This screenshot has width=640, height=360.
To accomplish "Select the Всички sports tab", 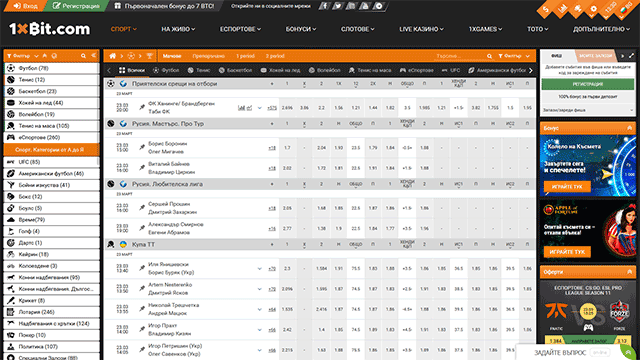I will [132, 70].
